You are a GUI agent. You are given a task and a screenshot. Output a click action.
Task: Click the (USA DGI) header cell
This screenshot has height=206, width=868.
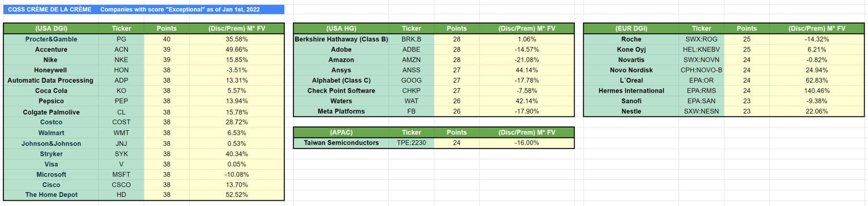pos(51,29)
